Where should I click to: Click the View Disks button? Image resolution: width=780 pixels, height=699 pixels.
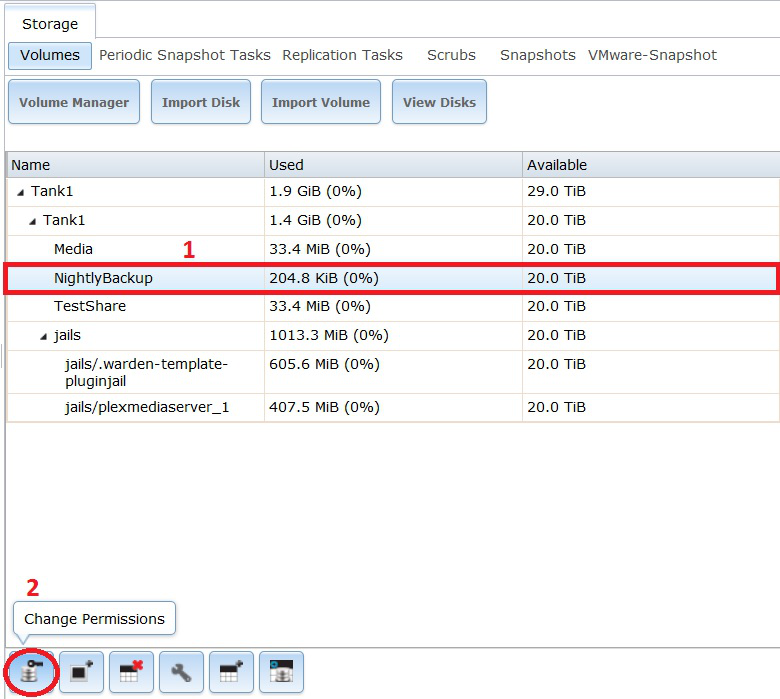tap(439, 102)
